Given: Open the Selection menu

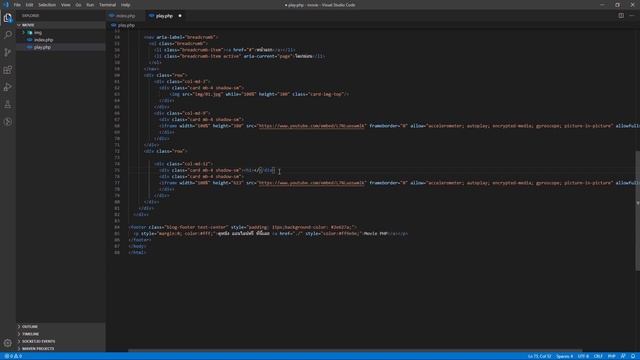Looking at the screenshot, I should click(47, 5).
